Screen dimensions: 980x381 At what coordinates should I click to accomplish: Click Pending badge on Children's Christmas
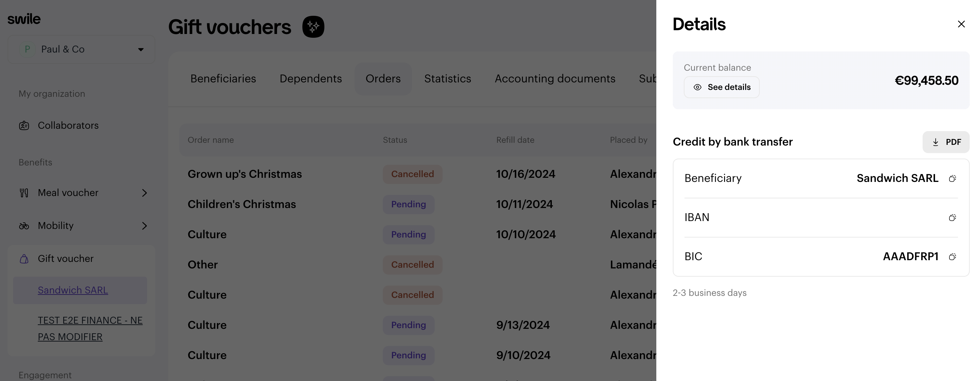408,204
